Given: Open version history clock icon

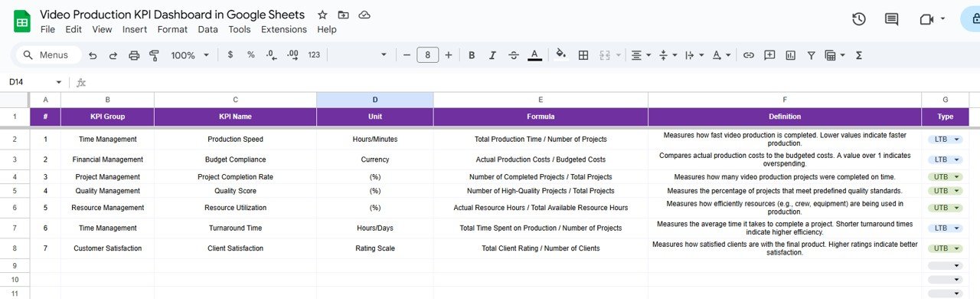Looking at the screenshot, I should [859, 19].
